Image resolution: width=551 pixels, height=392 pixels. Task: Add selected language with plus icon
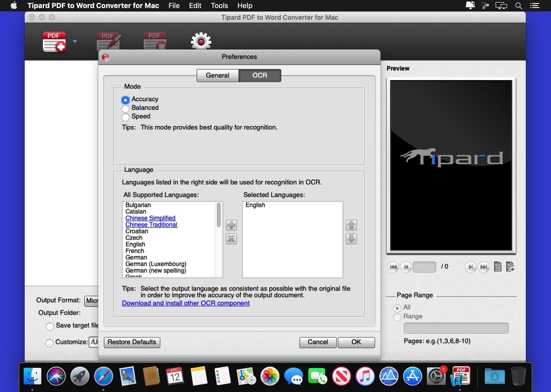pos(231,225)
